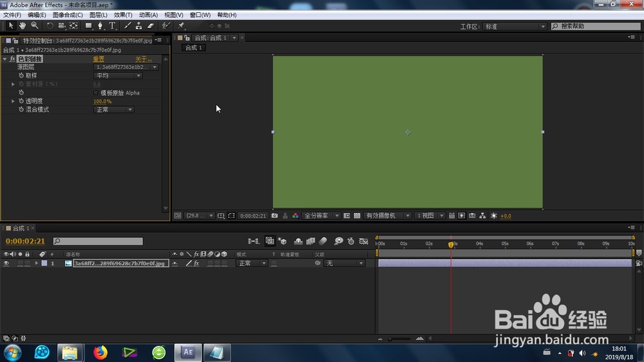
Task: Toggle the 透明度 stopwatch keyframe
Action: [21, 101]
